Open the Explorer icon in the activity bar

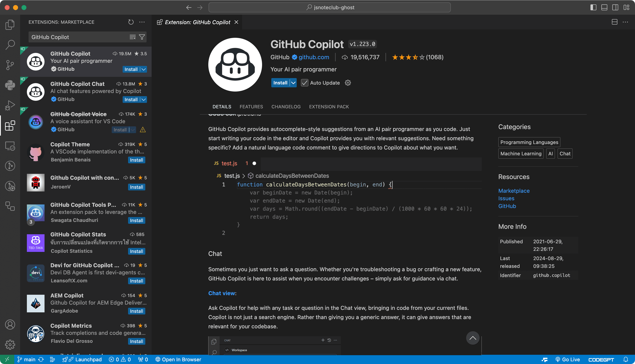[x=10, y=24]
